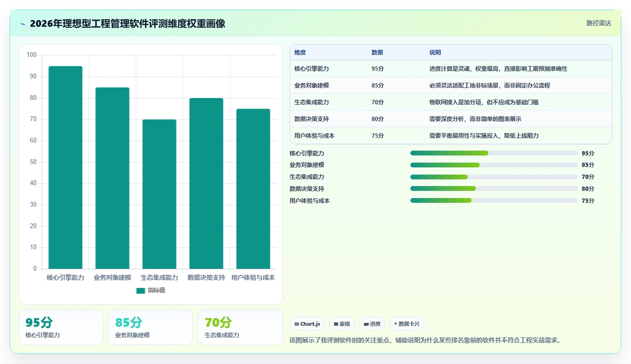Click the 数据决策支持 progress row label
The width and height of the screenshot is (631, 364).
(307, 189)
